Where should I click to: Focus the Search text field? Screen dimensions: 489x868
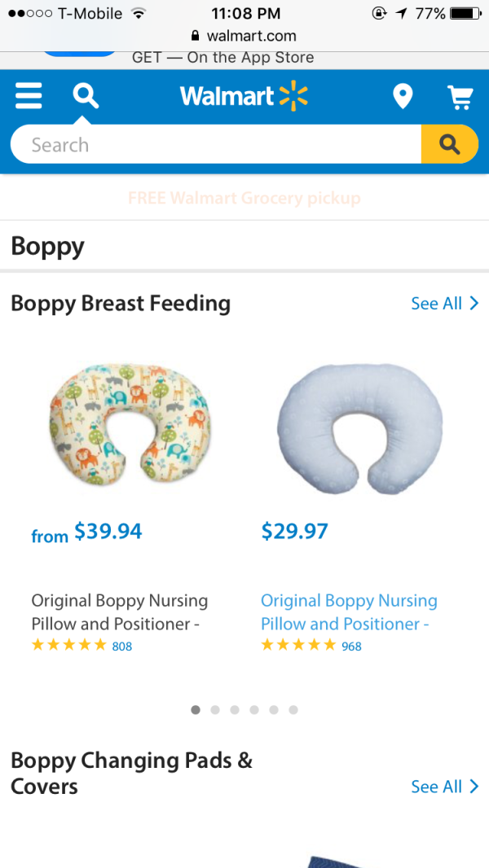pos(216,145)
